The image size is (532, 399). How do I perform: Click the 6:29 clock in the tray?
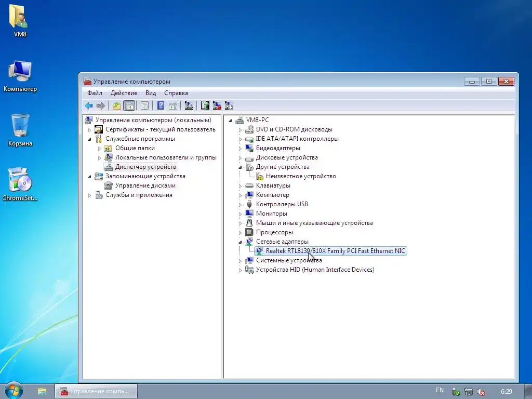tap(507, 392)
